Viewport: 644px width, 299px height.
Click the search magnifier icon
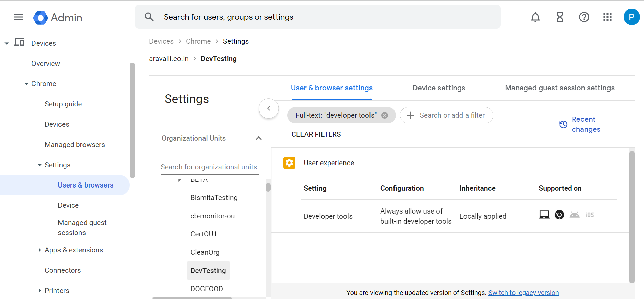pos(149,17)
